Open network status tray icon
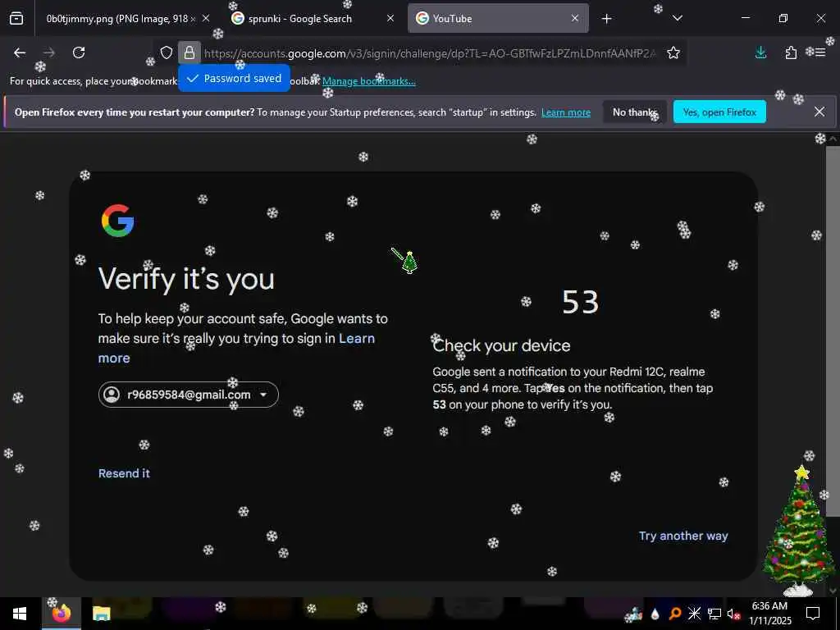 coord(714,614)
